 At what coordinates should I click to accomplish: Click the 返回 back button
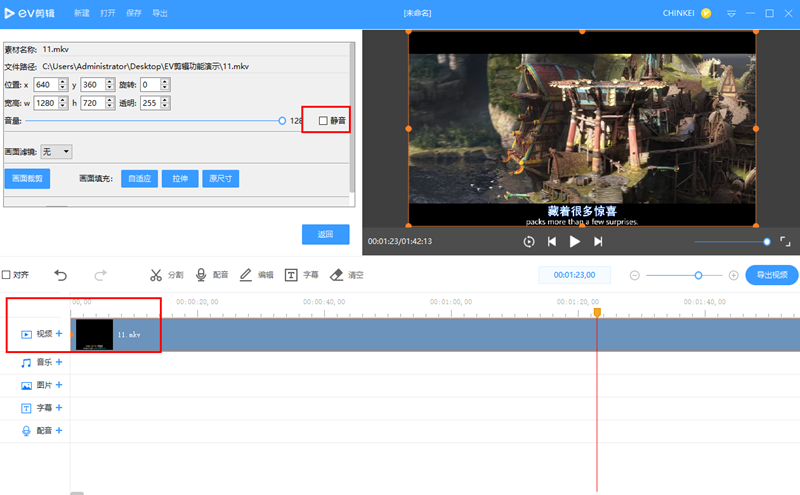click(326, 234)
